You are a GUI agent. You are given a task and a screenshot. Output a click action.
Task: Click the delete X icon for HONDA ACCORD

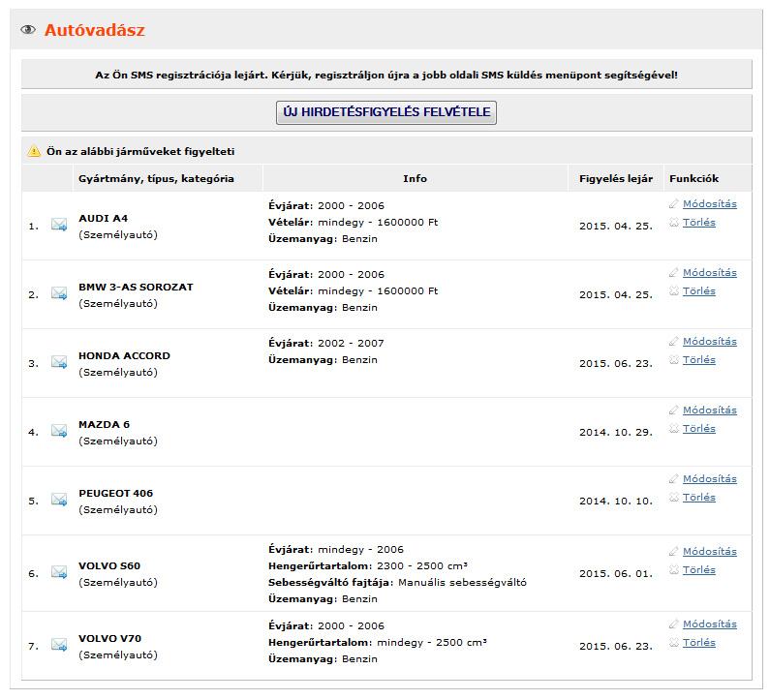pos(674,360)
